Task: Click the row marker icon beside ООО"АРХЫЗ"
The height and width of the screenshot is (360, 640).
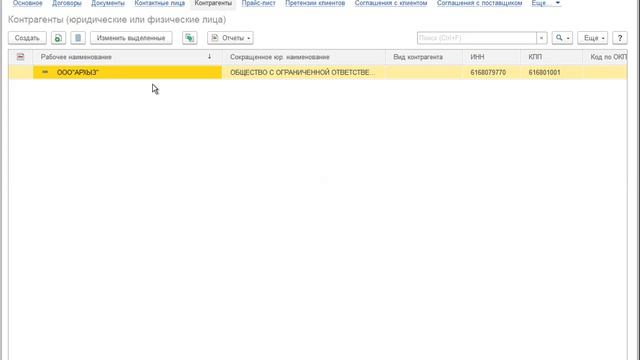Action: tap(45, 72)
